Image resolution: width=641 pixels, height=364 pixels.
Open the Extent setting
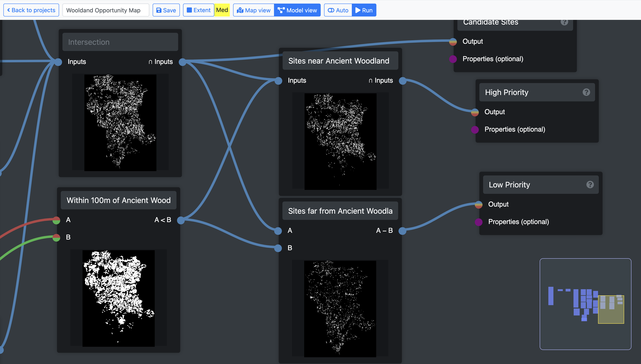point(199,10)
